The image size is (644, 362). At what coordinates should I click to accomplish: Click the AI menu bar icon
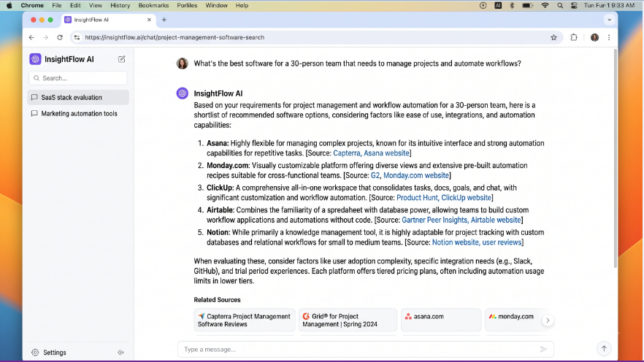498,5
